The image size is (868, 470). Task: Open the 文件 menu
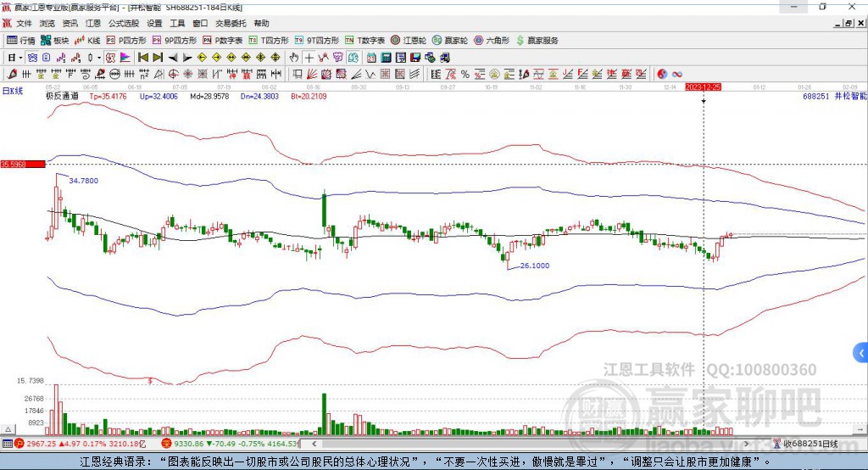(x=24, y=23)
